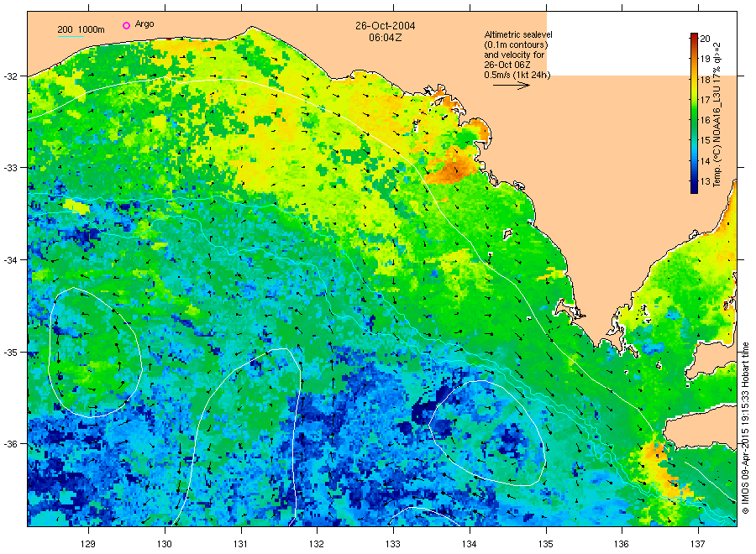Click the '200 1000m' depth contour legend
The height and width of the screenshot is (554, 756).
81,29
